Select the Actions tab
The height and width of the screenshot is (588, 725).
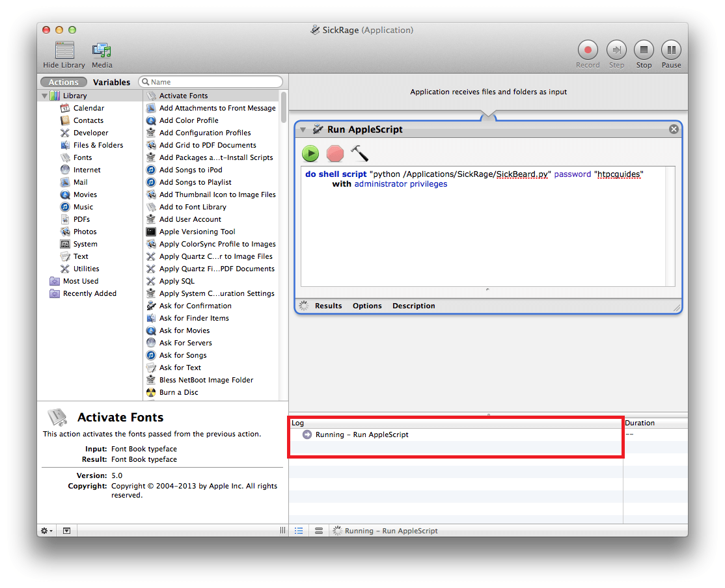[64, 83]
